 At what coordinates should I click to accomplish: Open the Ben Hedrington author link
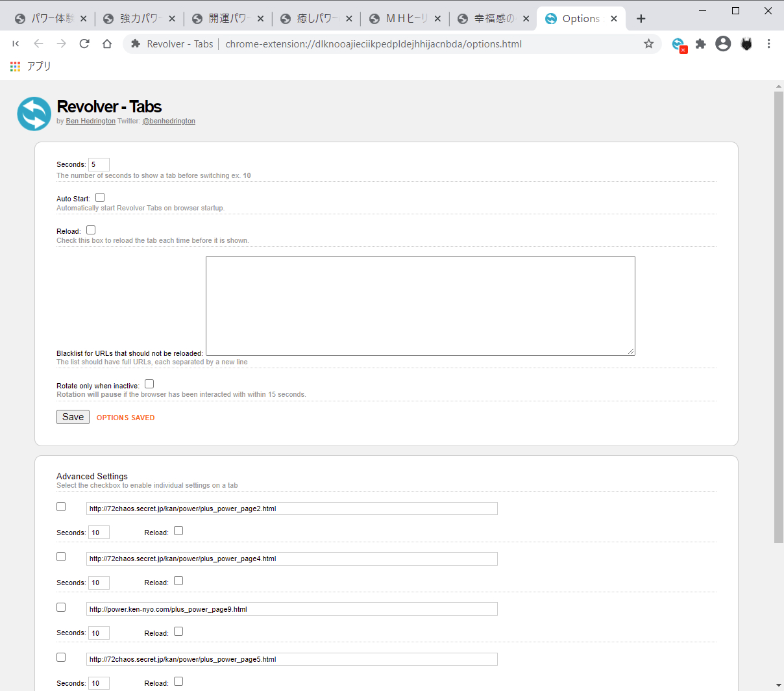pos(90,121)
